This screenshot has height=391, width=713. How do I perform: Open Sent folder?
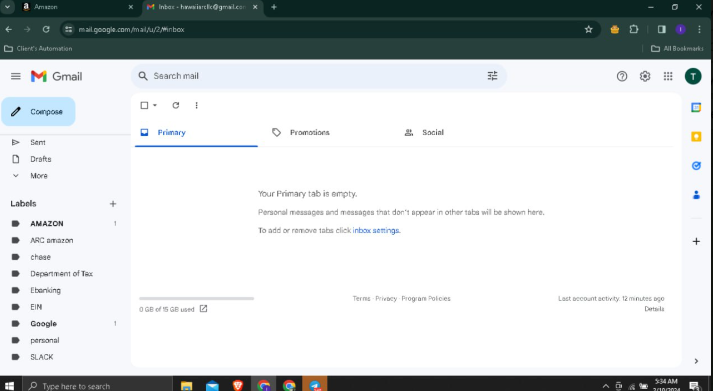pyautogui.click(x=38, y=142)
